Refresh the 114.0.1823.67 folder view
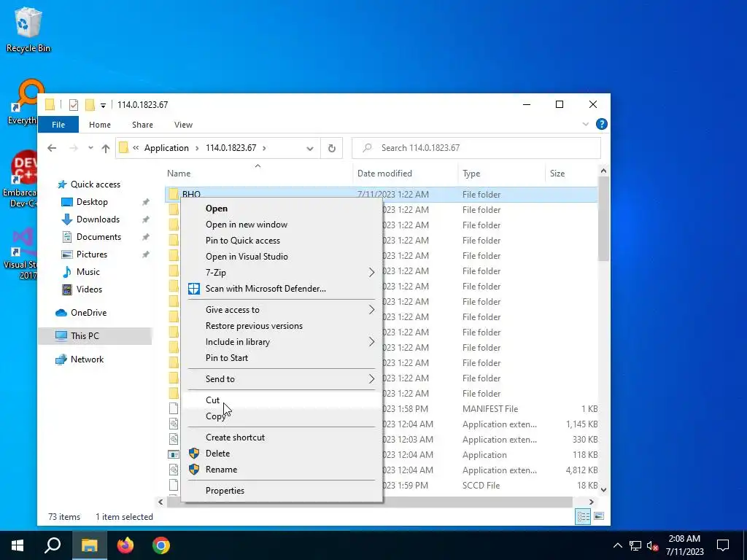Viewport: 747px width, 560px height. (332, 148)
